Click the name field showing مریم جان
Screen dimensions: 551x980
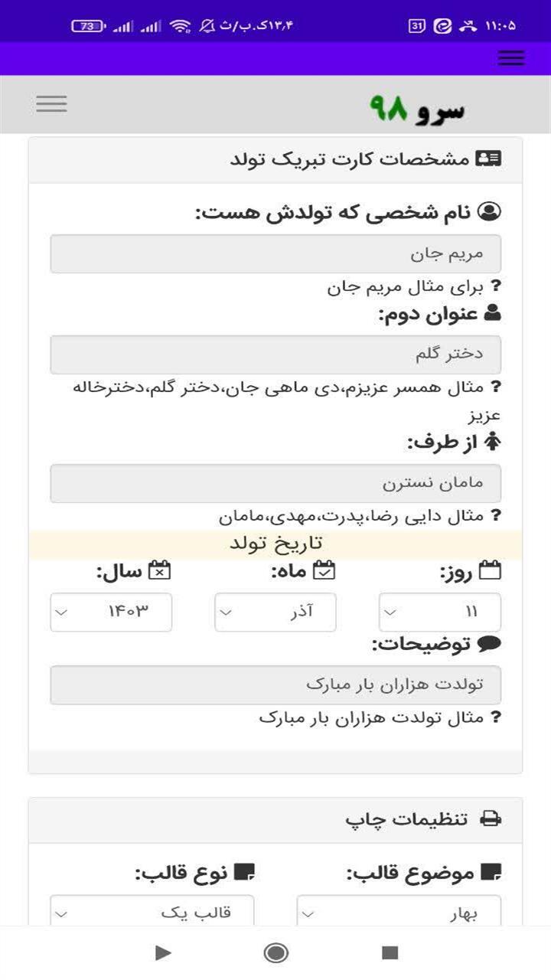coord(275,253)
